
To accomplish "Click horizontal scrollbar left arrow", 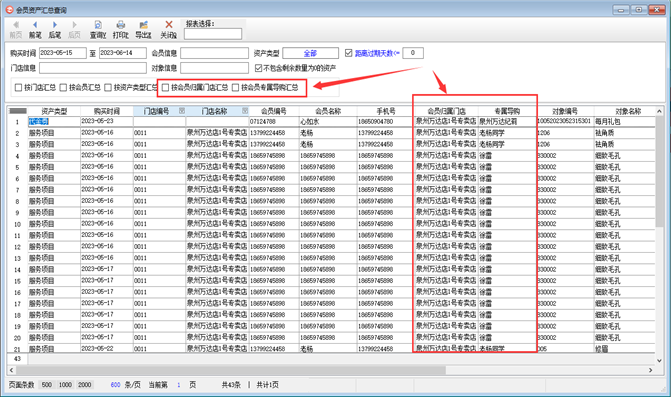I will tap(12, 370).
